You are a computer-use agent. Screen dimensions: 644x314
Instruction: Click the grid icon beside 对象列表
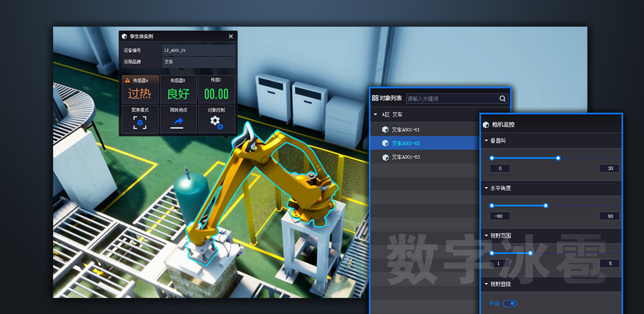pyautogui.click(x=375, y=98)
